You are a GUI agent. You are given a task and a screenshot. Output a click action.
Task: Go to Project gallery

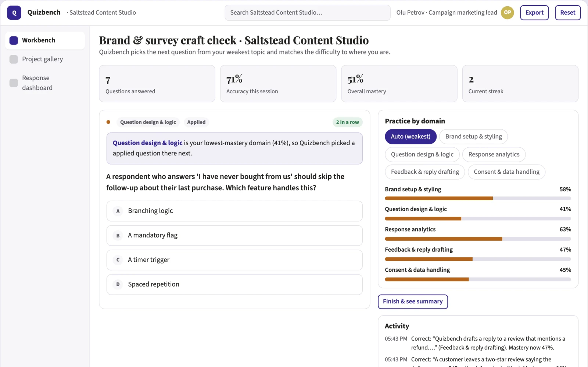pyautogui.click(x=45, y=59)
